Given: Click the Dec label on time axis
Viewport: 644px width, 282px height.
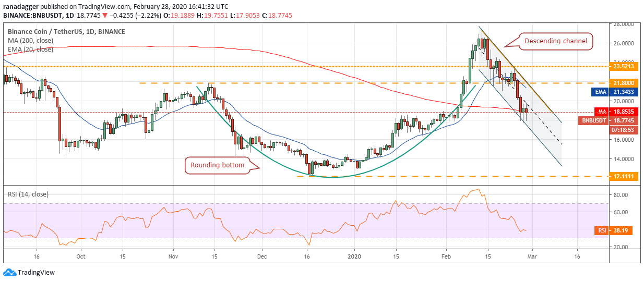Looking at the screenshot, I should 262,257.
